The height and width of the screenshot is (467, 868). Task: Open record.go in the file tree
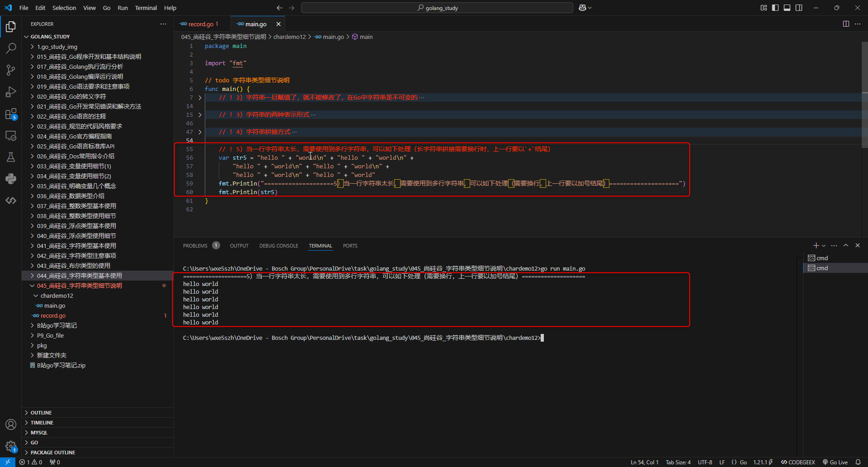98,315
